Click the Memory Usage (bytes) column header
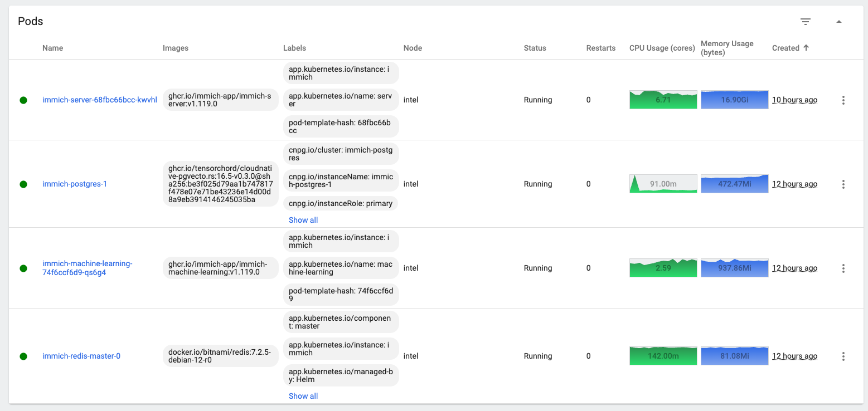868x411 pixels. pyautogui.click(x=727, y=48)
